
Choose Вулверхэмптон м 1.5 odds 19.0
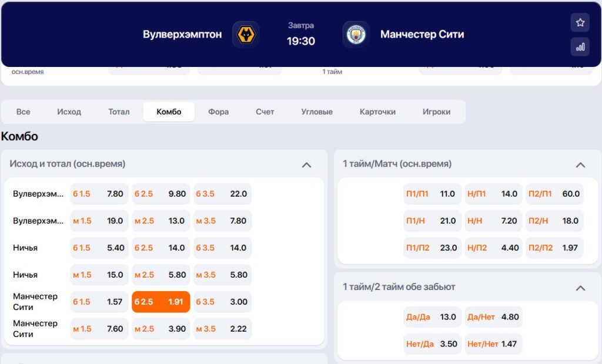pyautogui.click(x=99, y=221)
